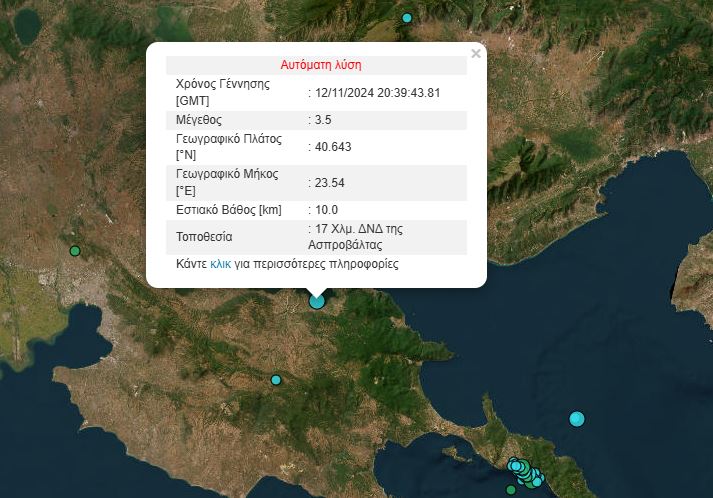Click the "Μέγεθος" row label
The width and height of the screenshot is (713, 498).
point(198,120)
